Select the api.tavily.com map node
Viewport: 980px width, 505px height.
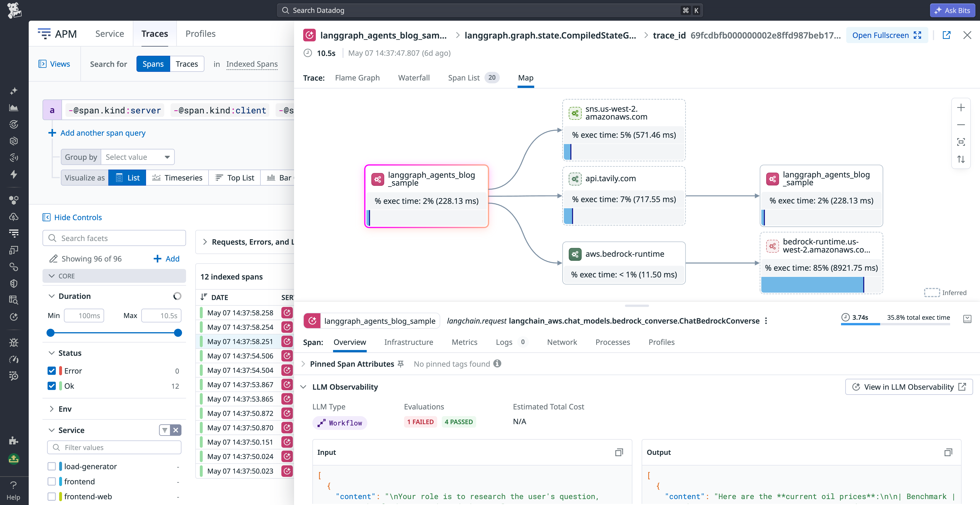coord(624,195)
